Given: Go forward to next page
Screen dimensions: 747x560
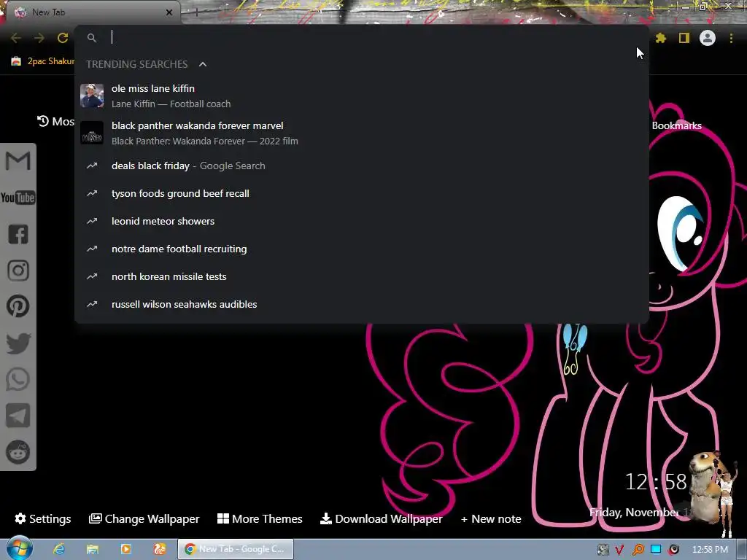Looking at the screenshot, I should tap(39, 38).
